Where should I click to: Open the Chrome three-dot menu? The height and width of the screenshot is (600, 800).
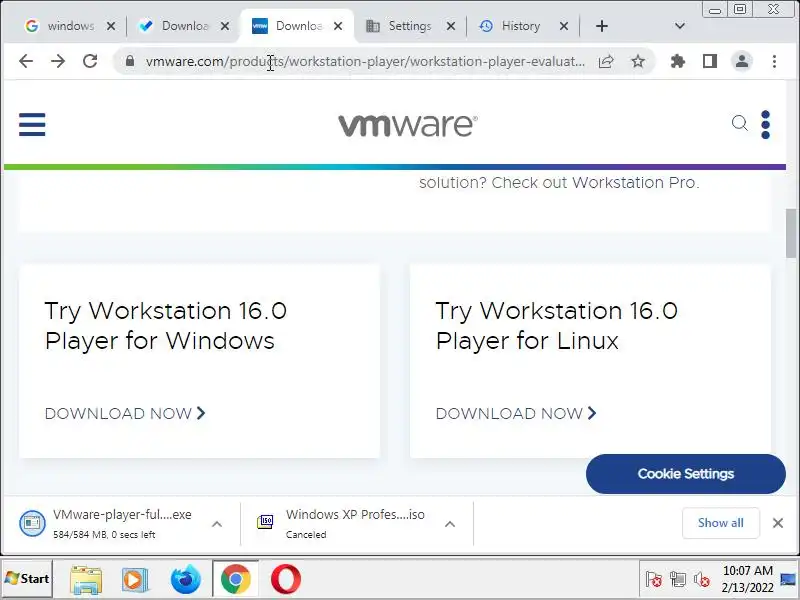click(774, 61)
